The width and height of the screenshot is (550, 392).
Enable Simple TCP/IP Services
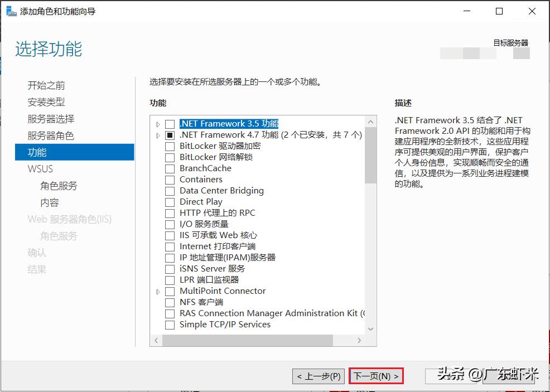tap(170, 325)
